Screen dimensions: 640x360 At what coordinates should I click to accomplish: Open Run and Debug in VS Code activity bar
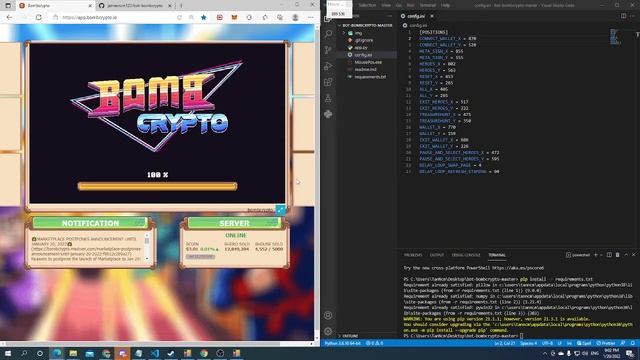pos(328,66)
